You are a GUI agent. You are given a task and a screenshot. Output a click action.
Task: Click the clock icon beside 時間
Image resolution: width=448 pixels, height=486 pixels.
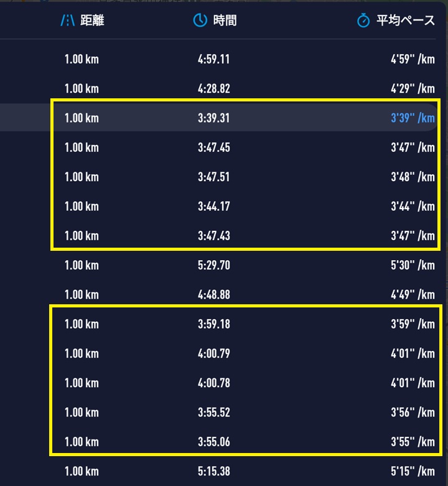click(x=200, y=21)
